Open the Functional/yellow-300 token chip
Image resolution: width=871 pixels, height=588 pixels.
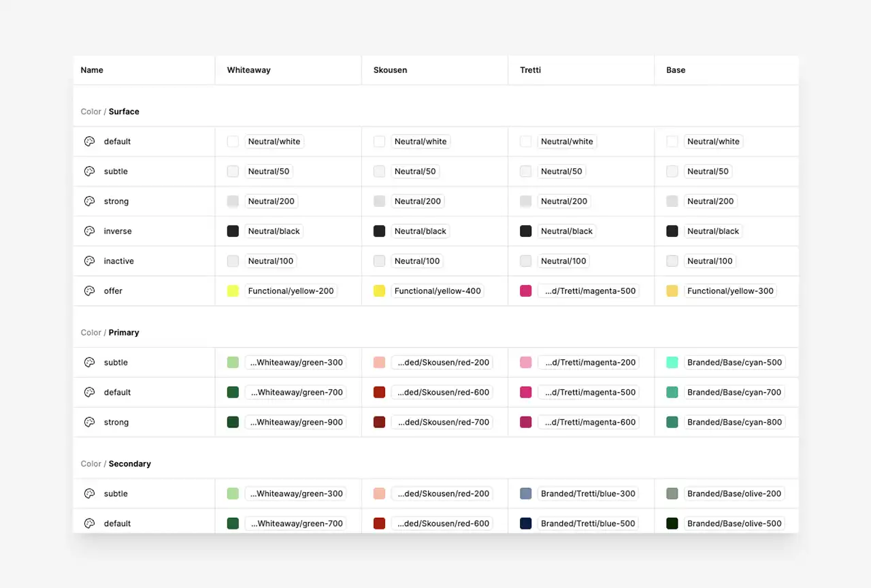click(x=731, y=291)
